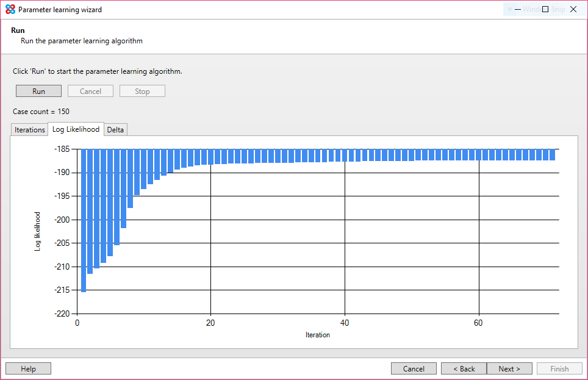Viewport: 588px width, 380px height.
Task: Cancel the learning run with the Cancel button
Action: click(x=90, y=90)
